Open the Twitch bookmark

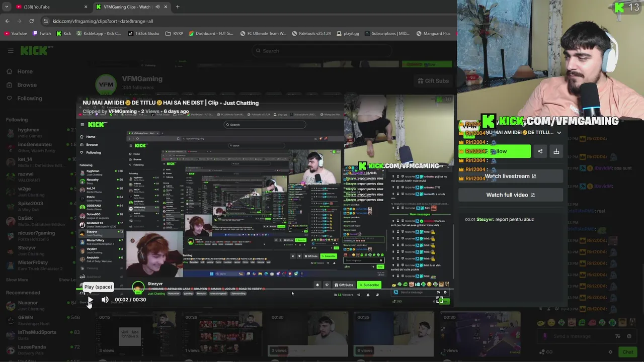pos(41,34)
